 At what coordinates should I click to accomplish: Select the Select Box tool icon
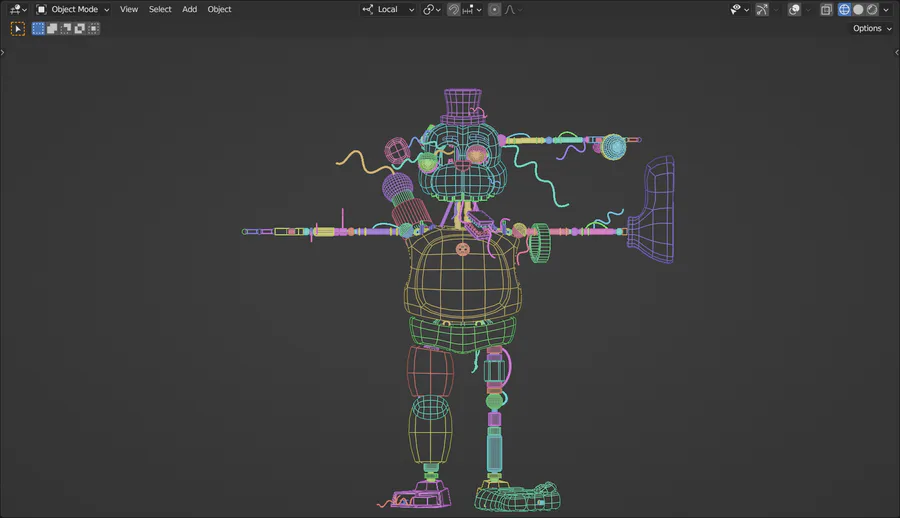pos(18,29)
